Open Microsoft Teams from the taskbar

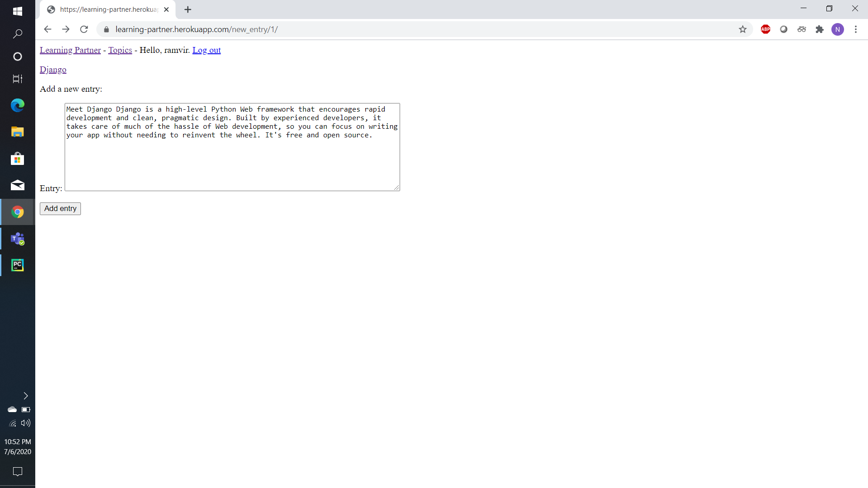click(x=17, y=239)
